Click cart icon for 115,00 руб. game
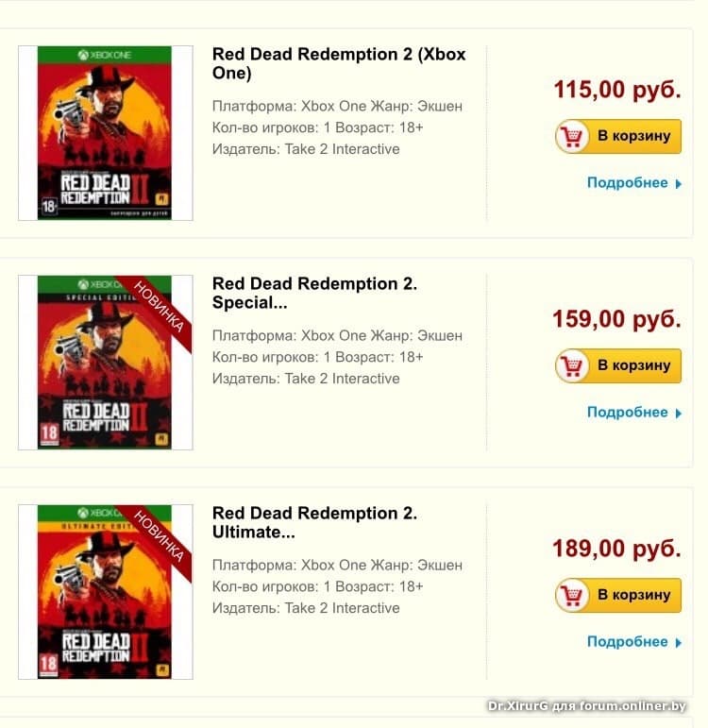The image size is (708, 728). tap(571, 137)
